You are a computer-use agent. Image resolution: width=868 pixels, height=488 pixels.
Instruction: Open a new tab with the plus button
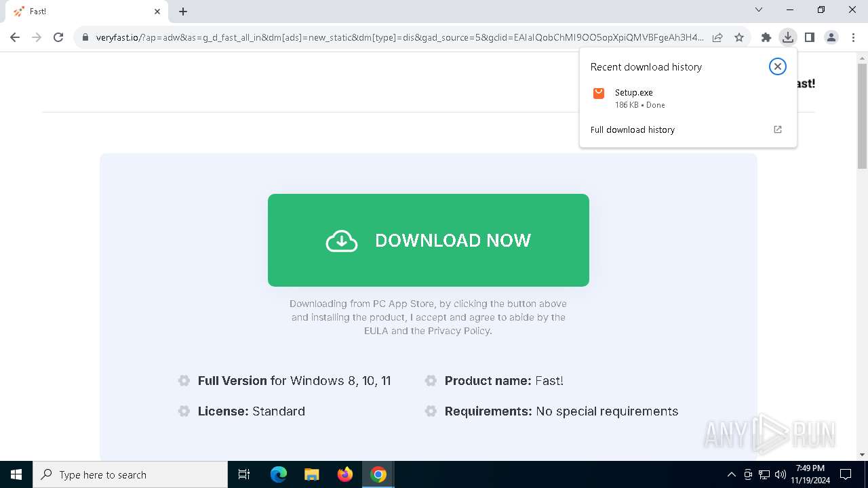click(x=183, y=12)
